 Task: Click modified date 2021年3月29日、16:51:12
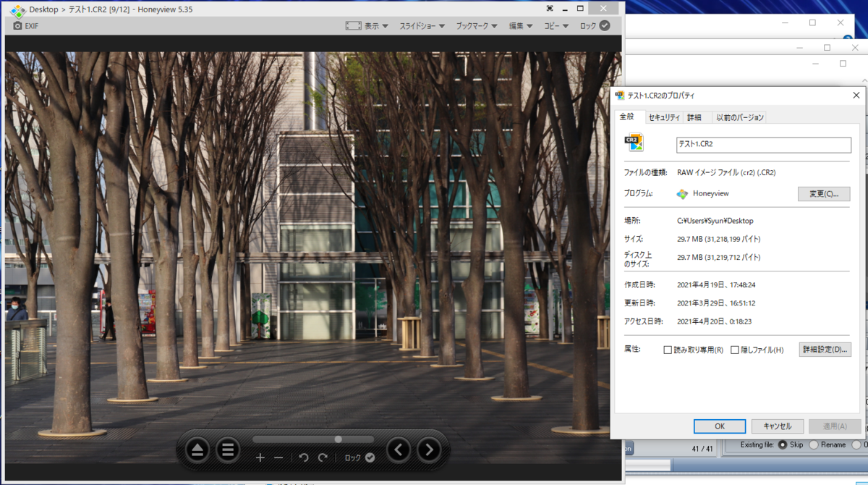(715, 303)
